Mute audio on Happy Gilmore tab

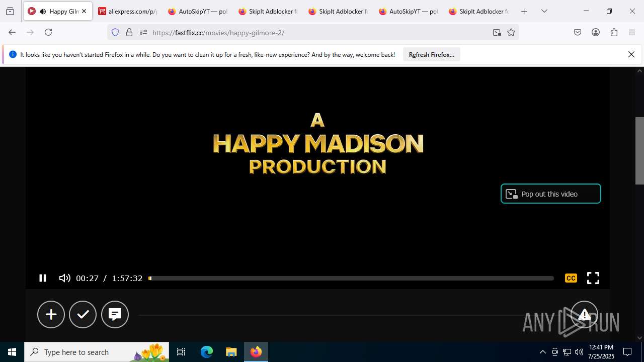point(43,11)
